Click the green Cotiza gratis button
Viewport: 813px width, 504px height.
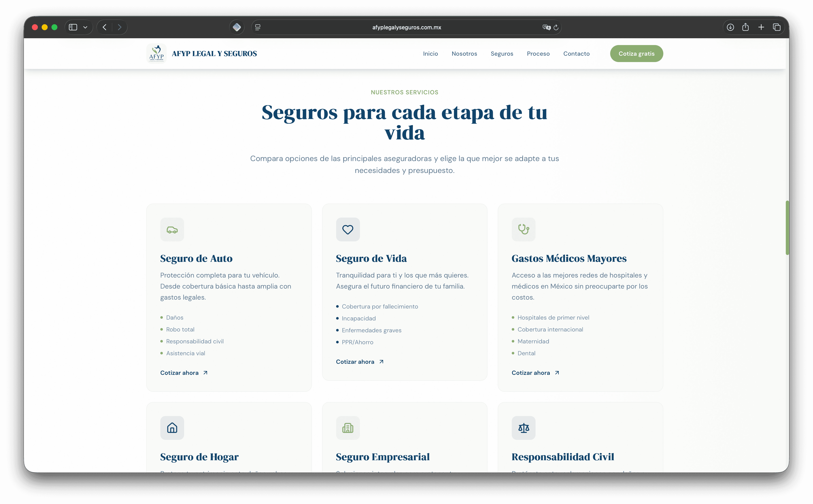click(636, 54)
